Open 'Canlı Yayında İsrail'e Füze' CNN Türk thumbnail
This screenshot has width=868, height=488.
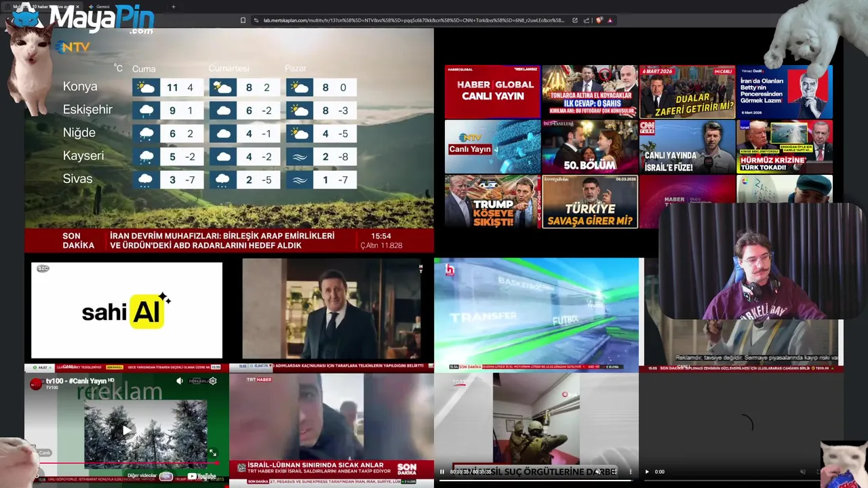click(687, 146)
